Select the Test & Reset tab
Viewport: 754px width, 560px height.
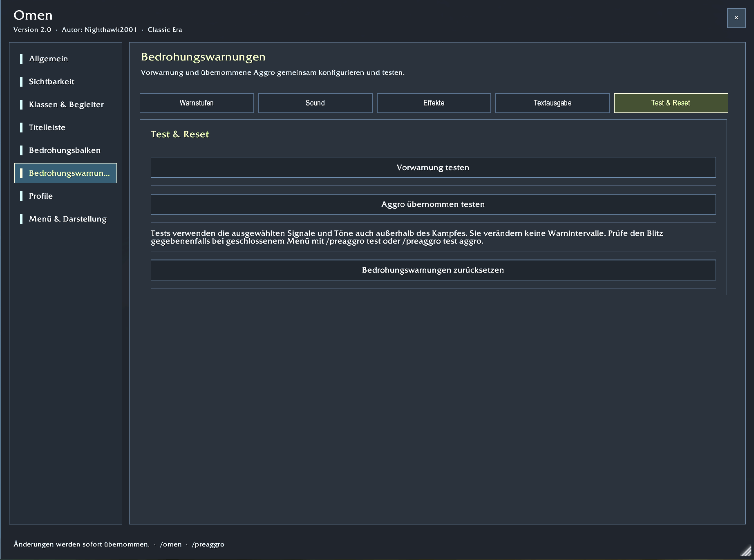(x=671, y=103)
